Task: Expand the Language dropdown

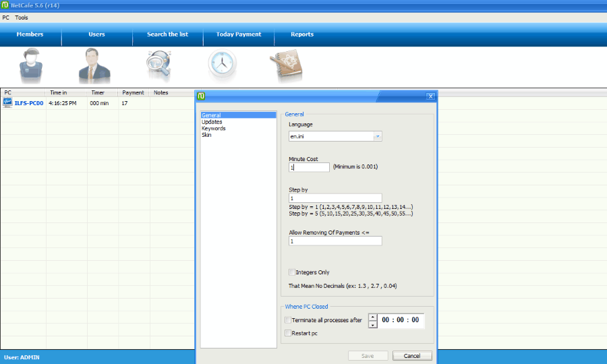Action: (x=378, y=136)
